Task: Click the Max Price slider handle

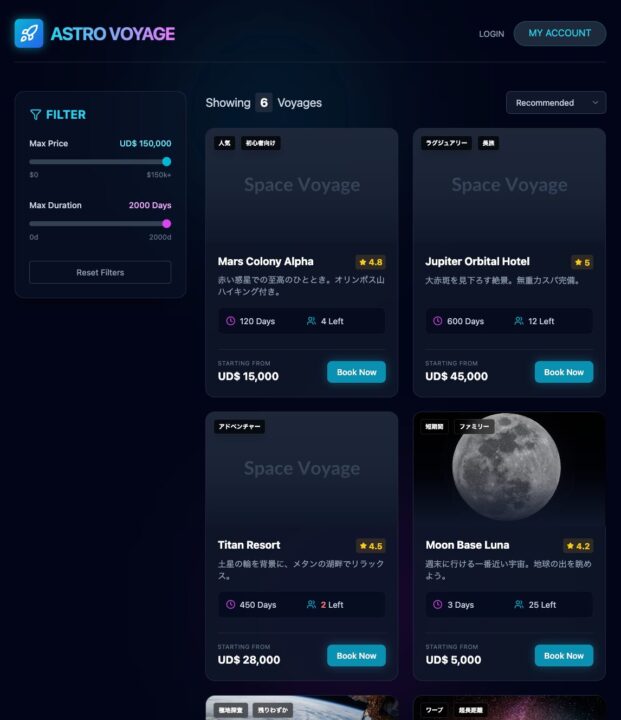Action: [167, 161]
